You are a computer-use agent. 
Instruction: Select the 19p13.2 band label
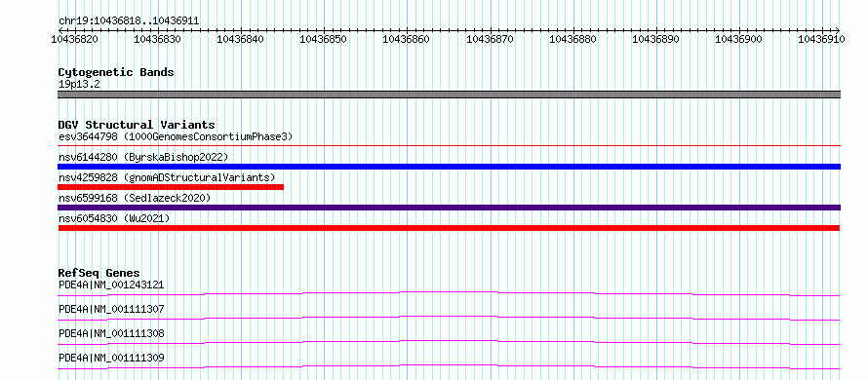[x=79, y=85]
